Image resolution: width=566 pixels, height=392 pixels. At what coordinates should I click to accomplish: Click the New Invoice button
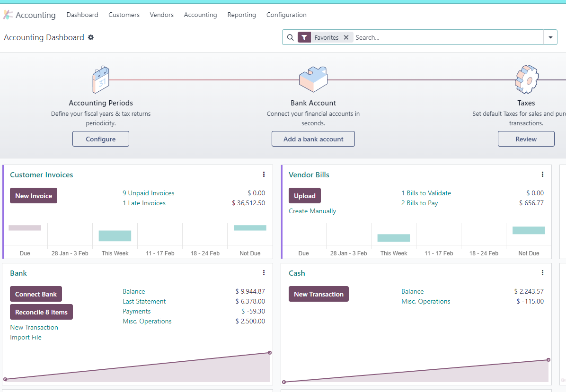[x=34, y=196]
